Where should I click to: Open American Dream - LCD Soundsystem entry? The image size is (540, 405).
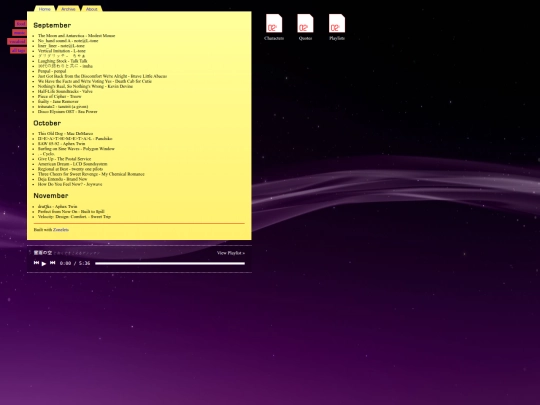click(x=73, y=164)
